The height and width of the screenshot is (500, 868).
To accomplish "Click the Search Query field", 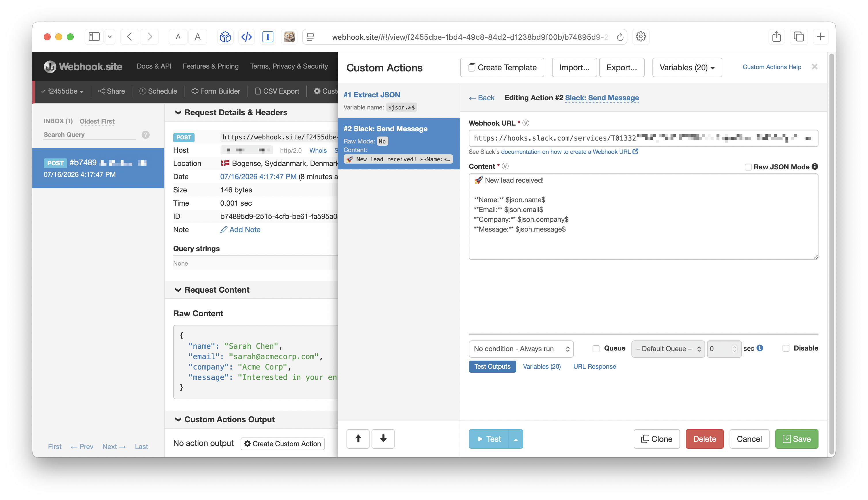I will click(90, 135).
